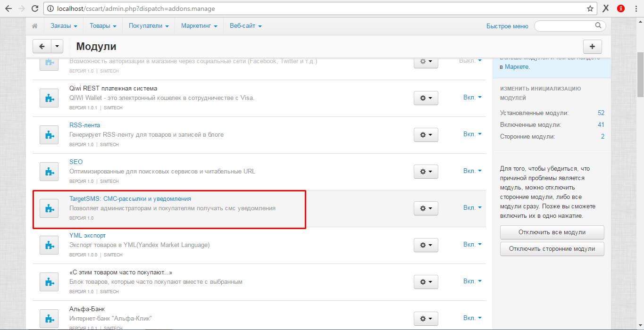Open the SEO module link

click(x=76, y=162)
